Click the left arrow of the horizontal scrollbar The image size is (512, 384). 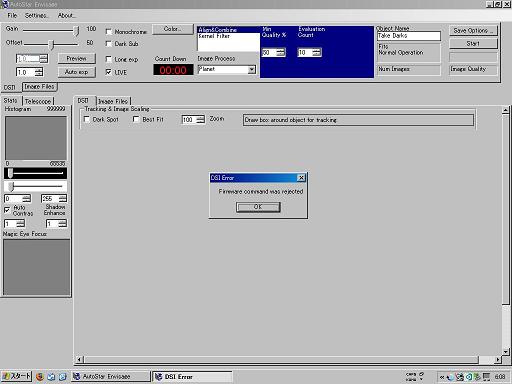tap(79, 359)
